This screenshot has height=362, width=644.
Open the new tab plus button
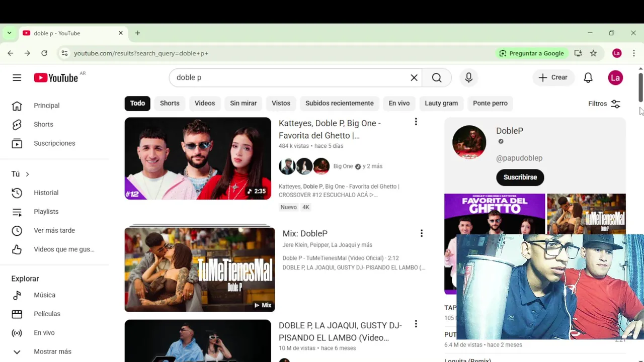point(137,33)
